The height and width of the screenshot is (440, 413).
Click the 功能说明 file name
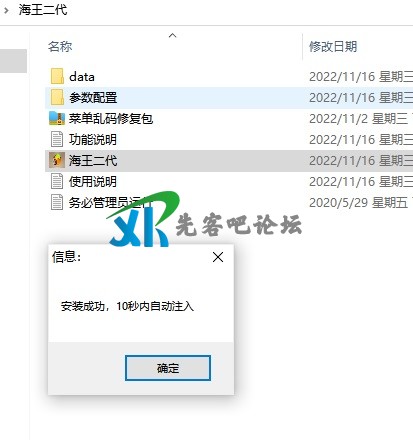(93, 140)
